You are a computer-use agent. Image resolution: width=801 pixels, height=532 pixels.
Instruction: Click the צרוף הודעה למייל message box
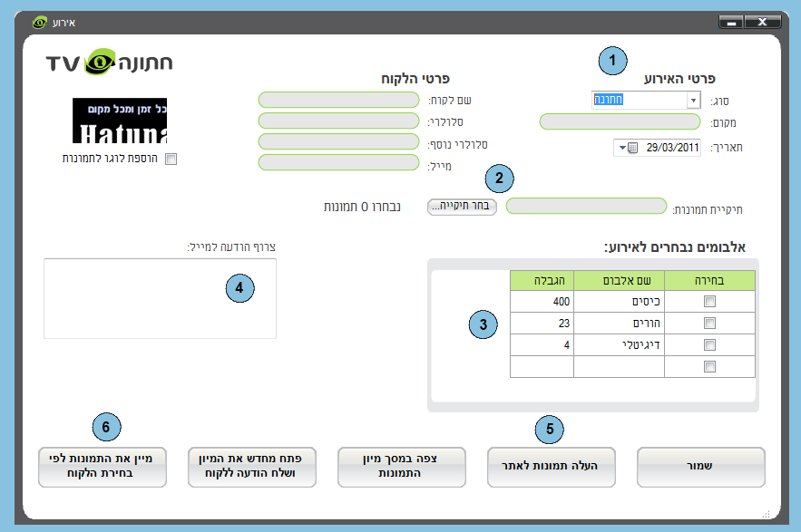pos(160,298)
